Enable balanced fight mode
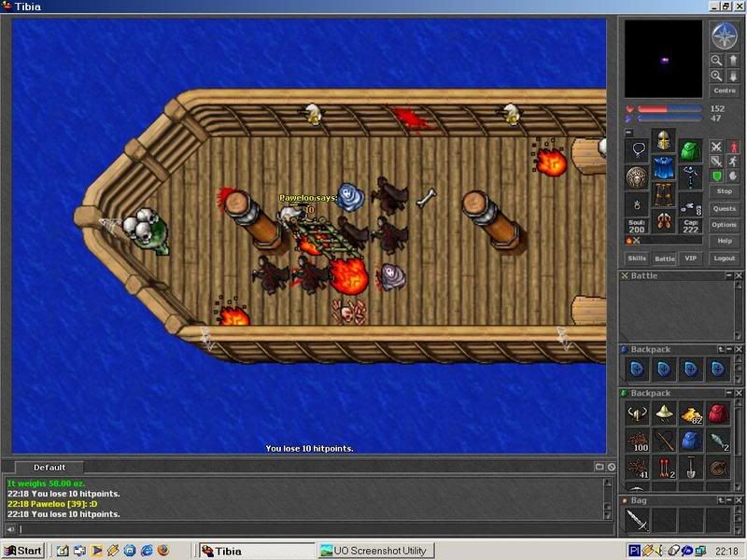747x560 pixels. (716, 161)
